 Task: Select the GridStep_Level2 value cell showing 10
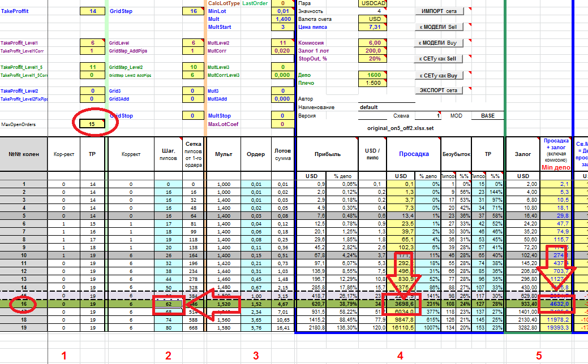[x=193, y=67]
